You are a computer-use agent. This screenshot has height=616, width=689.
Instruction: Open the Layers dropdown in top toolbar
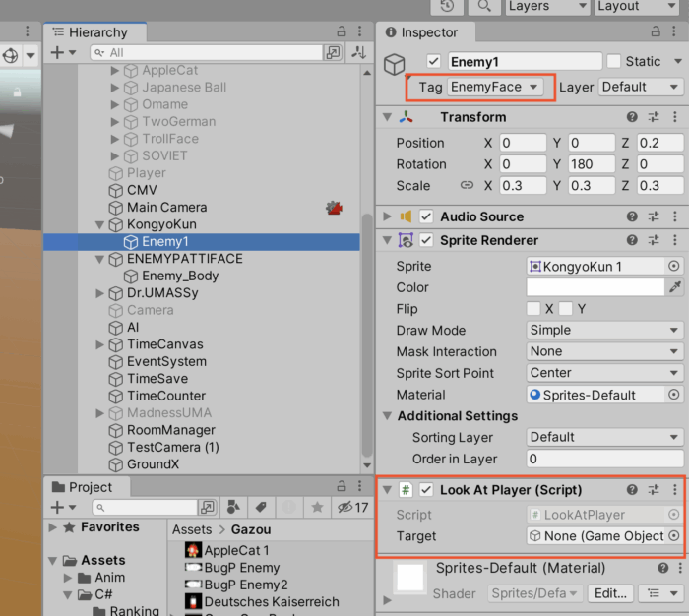tap(547, 6)
